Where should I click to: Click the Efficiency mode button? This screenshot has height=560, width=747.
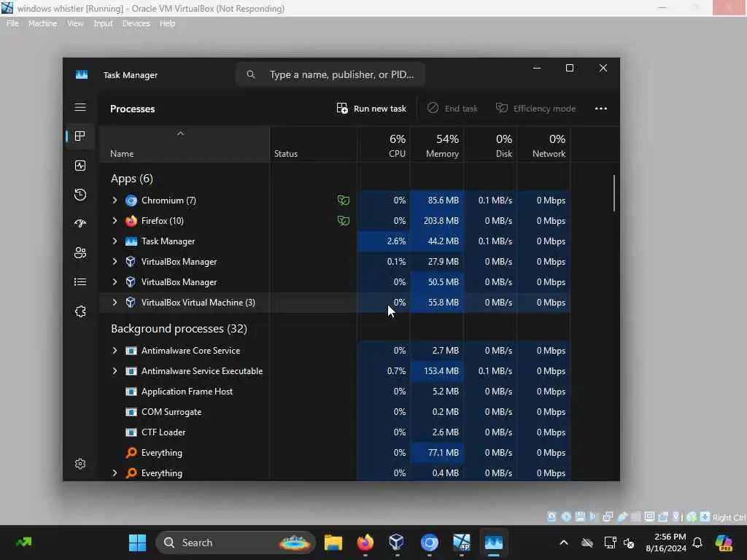[536, 109]
